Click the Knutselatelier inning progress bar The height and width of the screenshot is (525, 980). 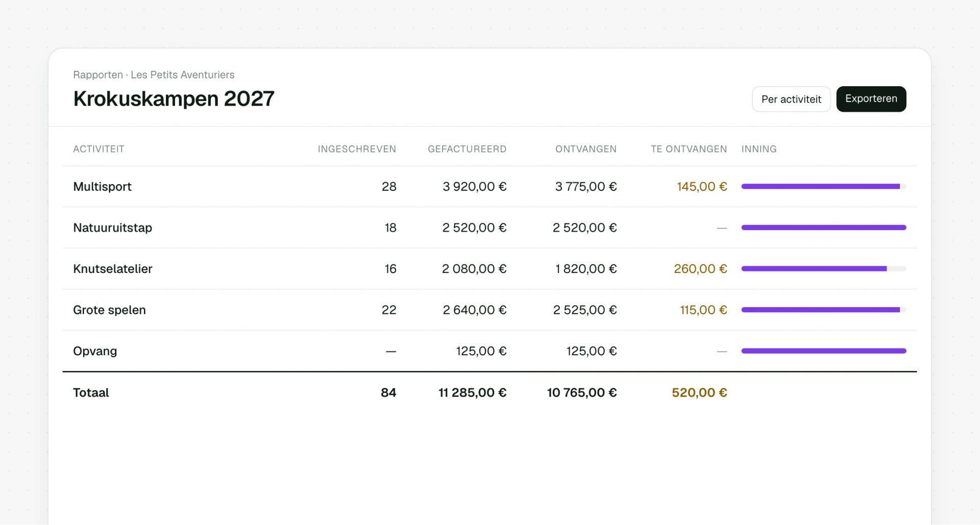[824, 269]
